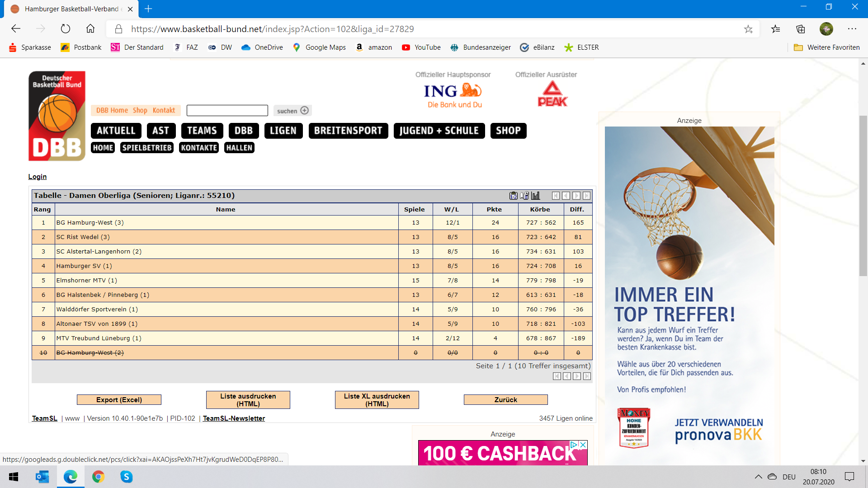Refresh the page in the browser
The image size is (868, 488).
[66, 29]
